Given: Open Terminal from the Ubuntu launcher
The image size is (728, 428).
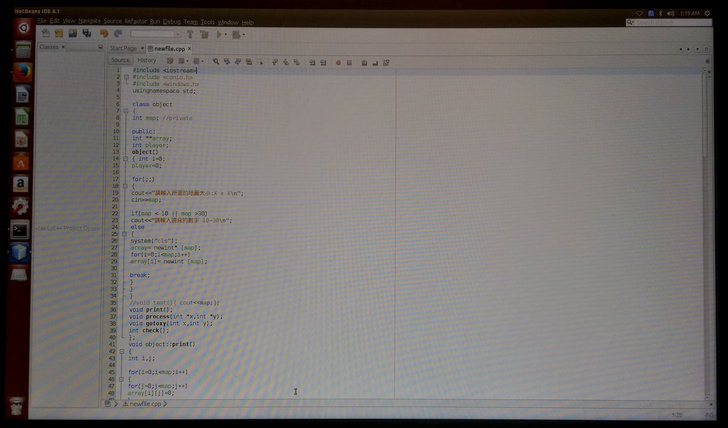Looking at the screenshot, I should click(x=20, y=230).
